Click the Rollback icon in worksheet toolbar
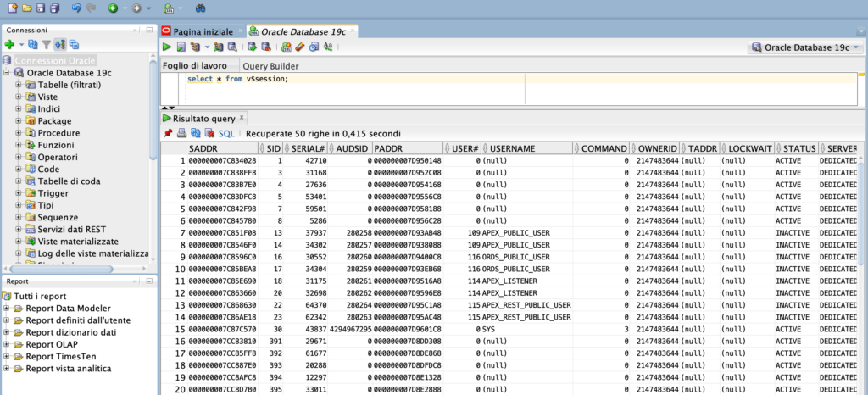The height and width of the screenshot is (395, 868). (x=265, y=47)
